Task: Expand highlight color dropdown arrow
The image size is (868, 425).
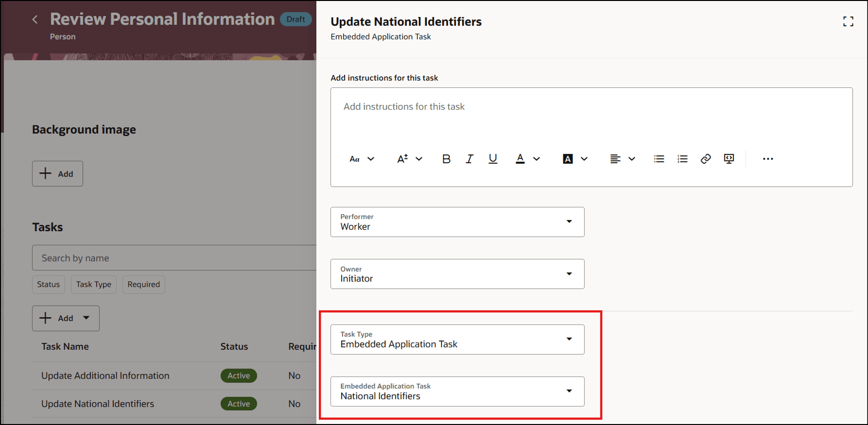Action: click(x=584, y=159)
